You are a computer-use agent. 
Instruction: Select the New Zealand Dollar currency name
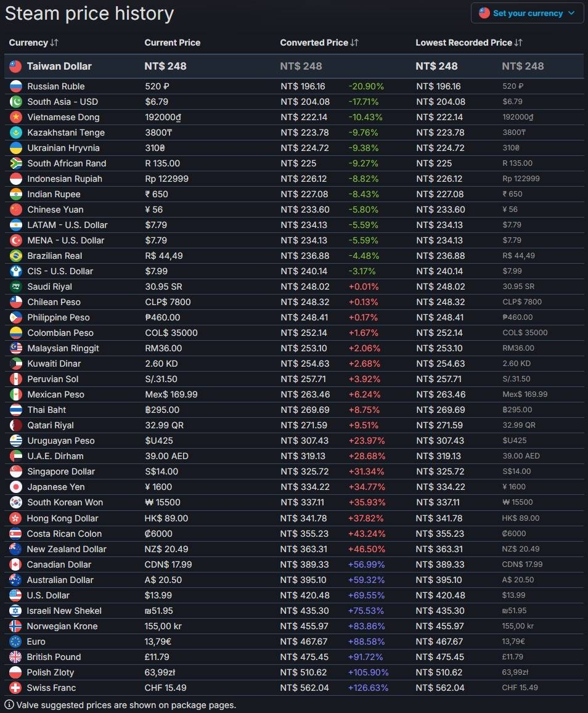pyautogui.click(x=67, y=549)
